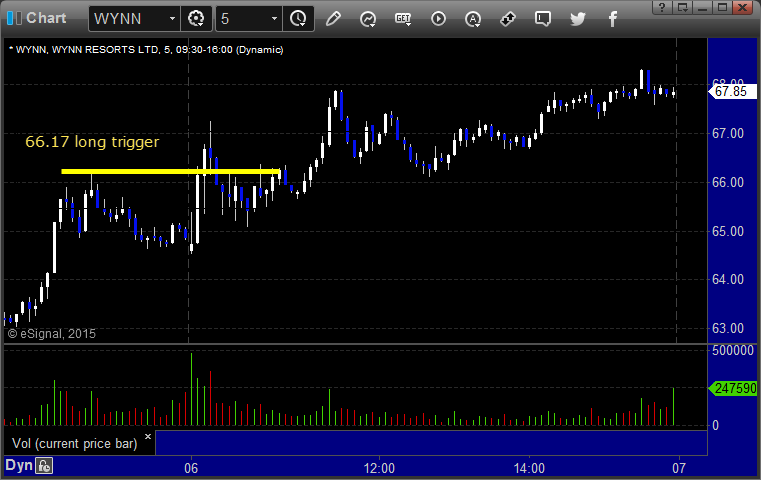Click the 67.00 price axis label
Viewport: 761px width, 480px height.
tap(728, 133)
